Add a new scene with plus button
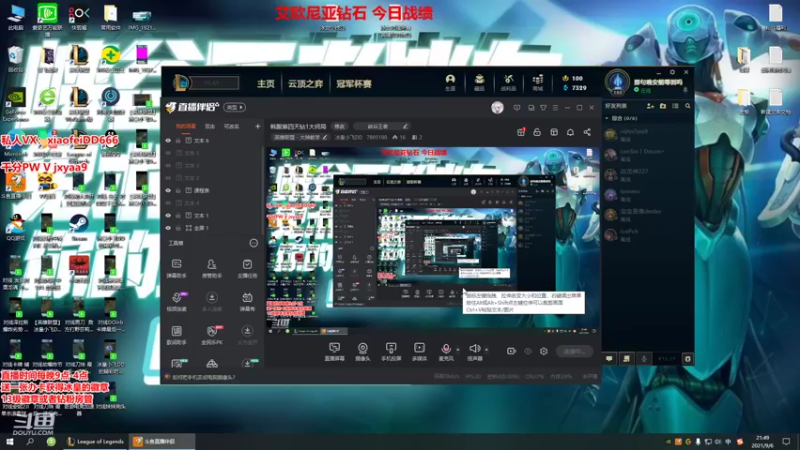This screenshot has width=800, height=450. click(258, 126)
